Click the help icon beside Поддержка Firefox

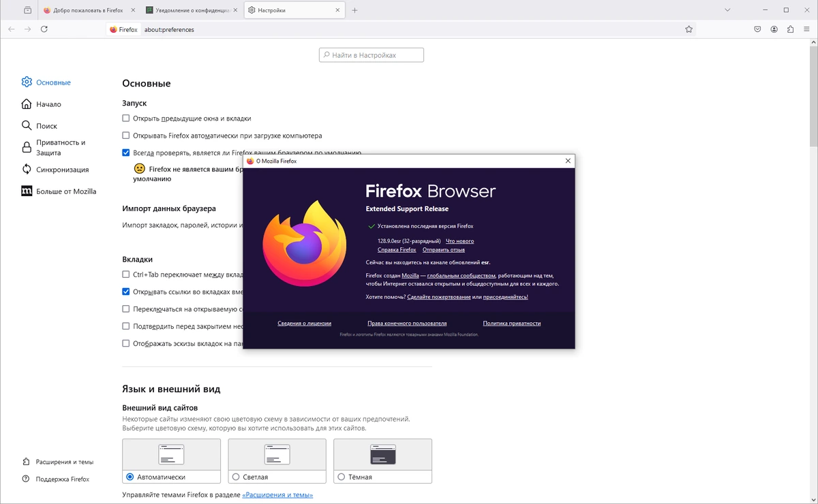(x=26, y=479)
